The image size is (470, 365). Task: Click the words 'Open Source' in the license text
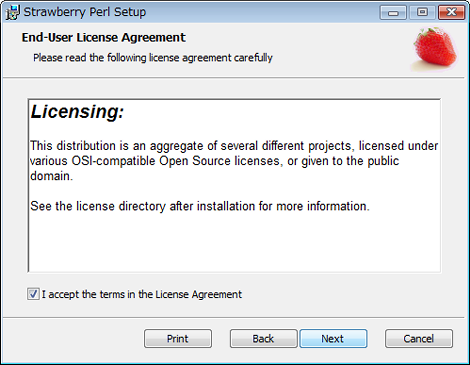point(195,161)
